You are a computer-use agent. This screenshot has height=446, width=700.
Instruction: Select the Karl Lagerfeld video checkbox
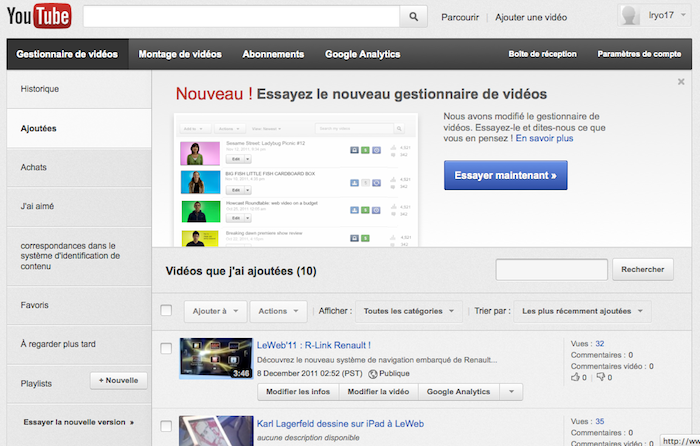166,423
